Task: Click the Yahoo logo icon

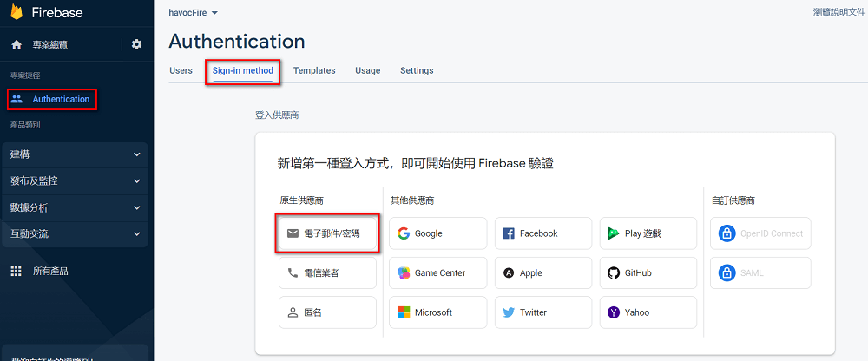Action: (x=614, y=312)
